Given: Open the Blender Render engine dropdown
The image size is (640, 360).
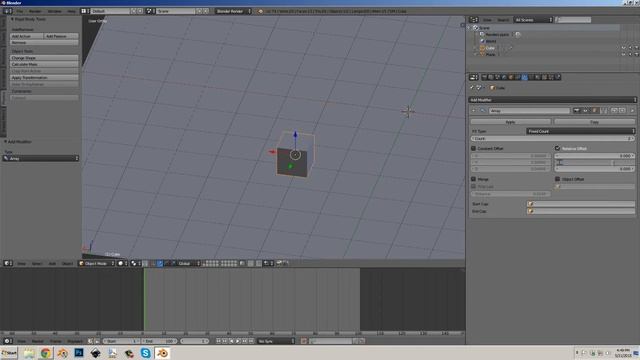Looking at the screenshot, I should pos(233,11).
